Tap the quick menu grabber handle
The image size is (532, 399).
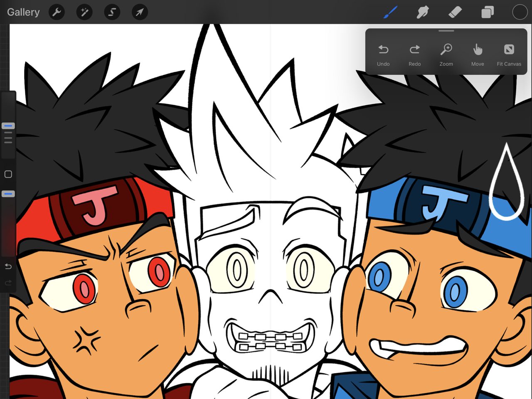tap(446, 31)
